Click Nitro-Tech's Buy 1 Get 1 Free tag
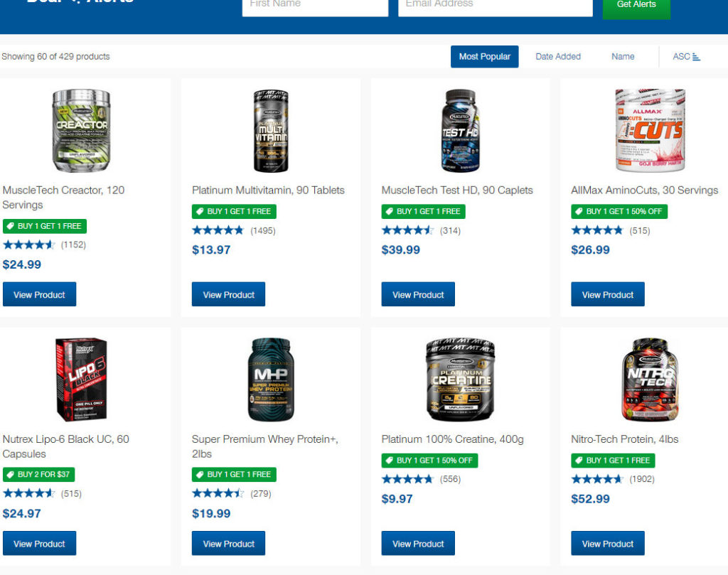 click(613, 461)
